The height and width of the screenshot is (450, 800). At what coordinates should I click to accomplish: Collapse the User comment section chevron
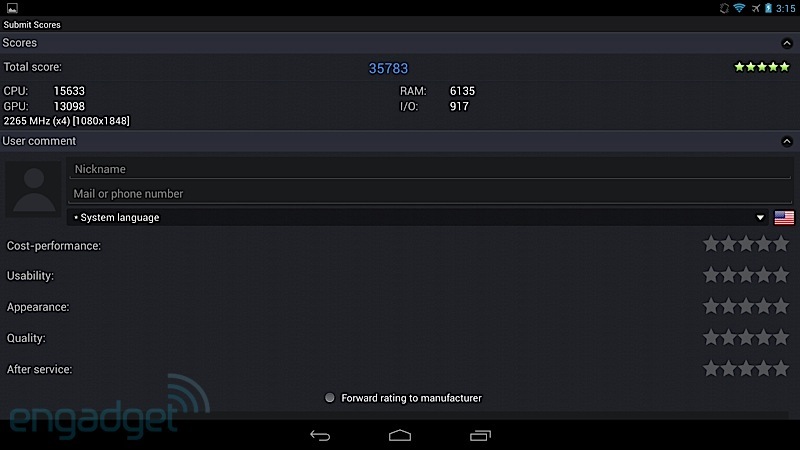(787, 141)
